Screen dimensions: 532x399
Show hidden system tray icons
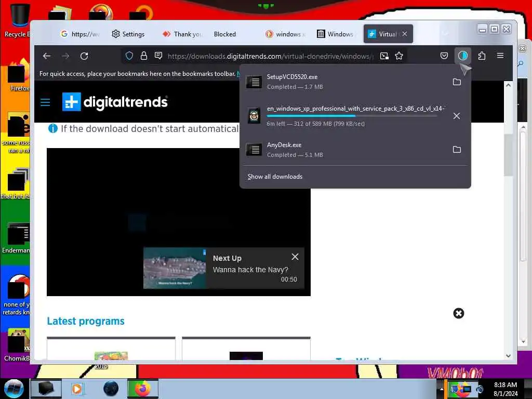pyautogui.click(x=442, y=389)
